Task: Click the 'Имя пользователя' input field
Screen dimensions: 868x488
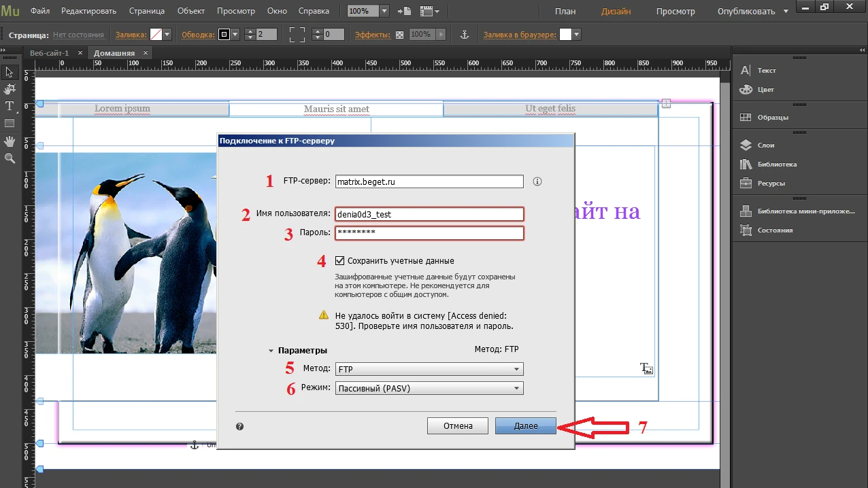Action: click(429, 214)
